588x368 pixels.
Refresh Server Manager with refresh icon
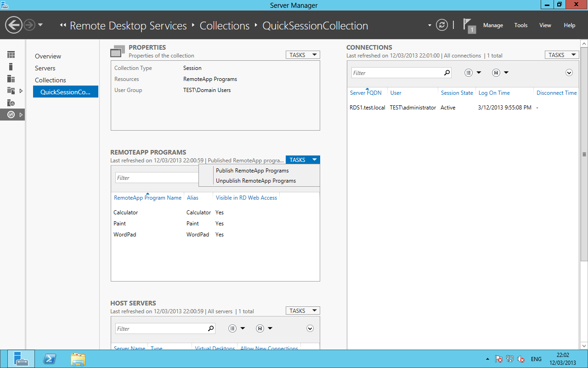click(x=441, y=25)
